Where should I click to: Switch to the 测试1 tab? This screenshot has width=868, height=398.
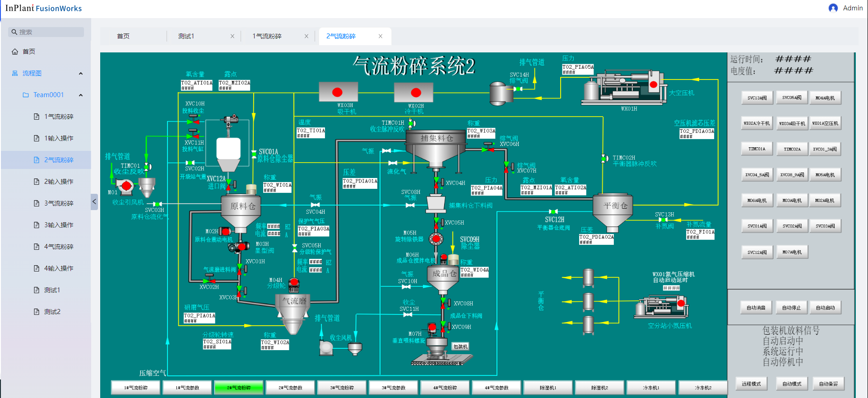[x=186, y=36]
